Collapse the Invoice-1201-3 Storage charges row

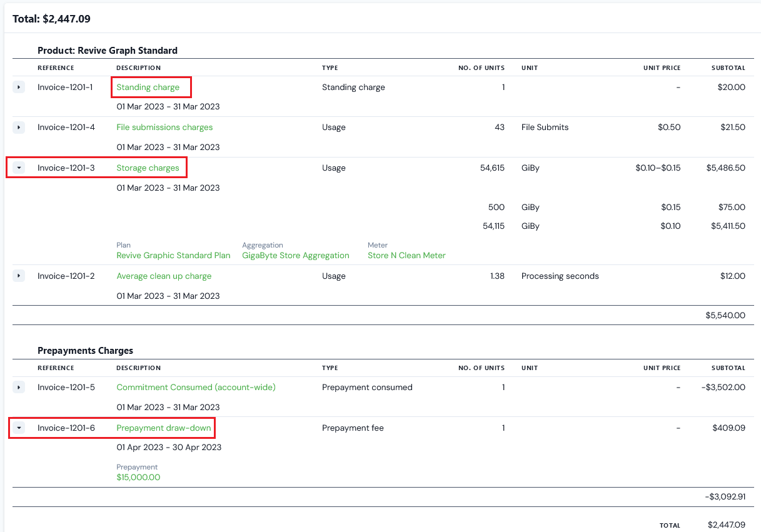(18, 168)
